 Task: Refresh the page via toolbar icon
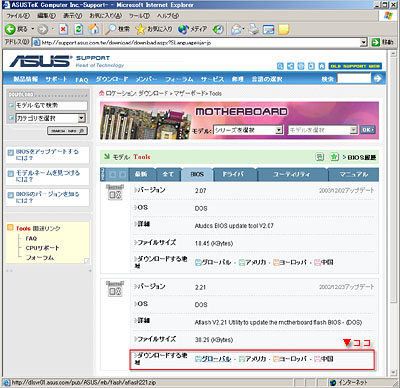pyautogui.click(x=78, y=29)
